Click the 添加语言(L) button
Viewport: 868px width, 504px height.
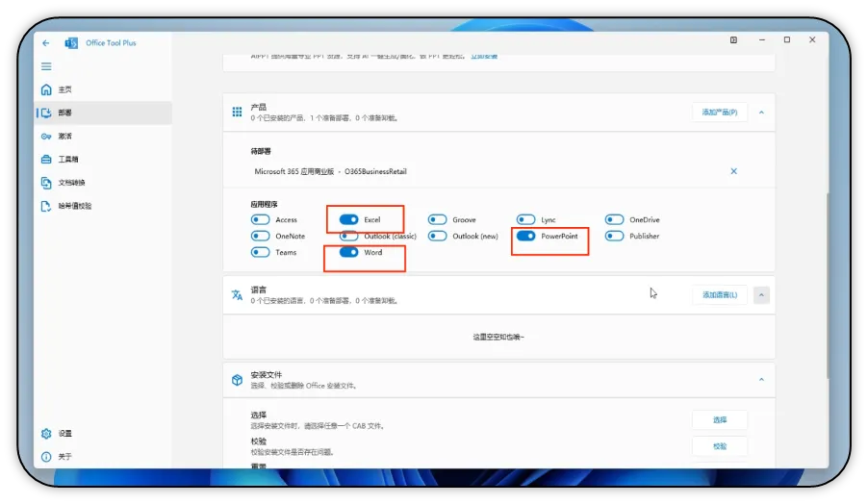720,295
